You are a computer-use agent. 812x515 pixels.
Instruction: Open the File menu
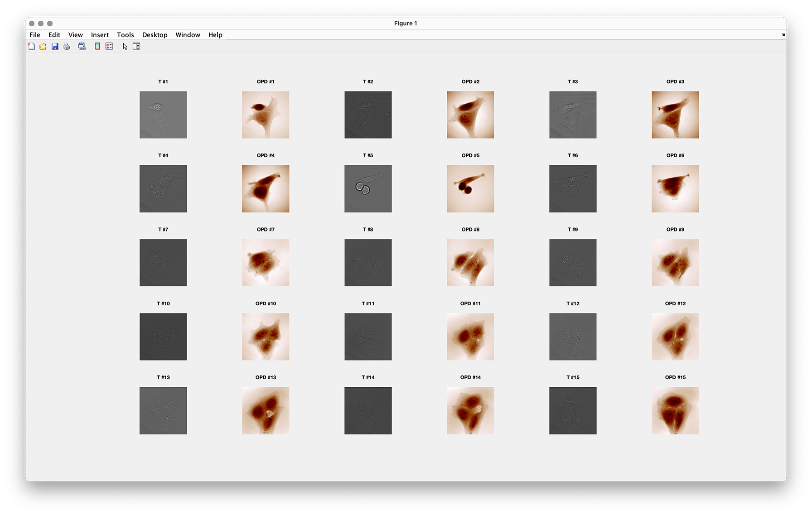point(35,35)
